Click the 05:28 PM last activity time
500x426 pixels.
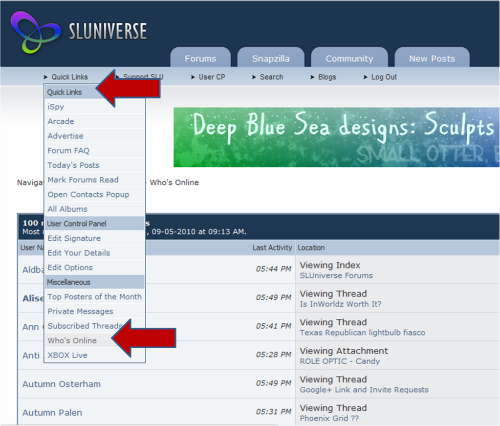[x=274, y=355]
